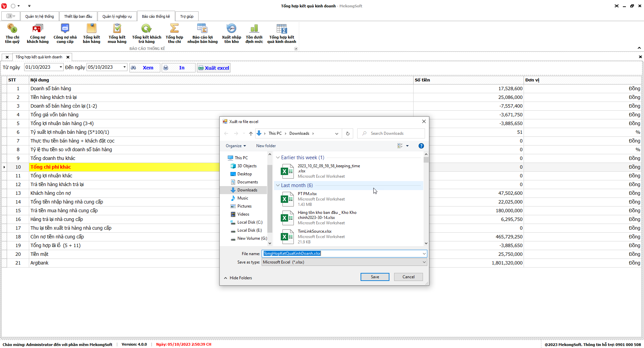
Task: Select Desktop in the folder tree
Action: coord(244,174)
